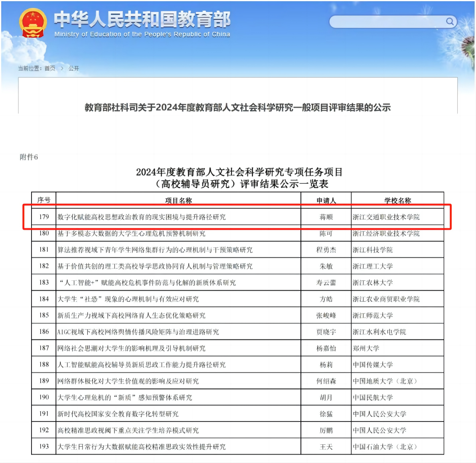Click the 中华人民共和国教育部 site title
This screenshot has width=476, height=463.
142,20
